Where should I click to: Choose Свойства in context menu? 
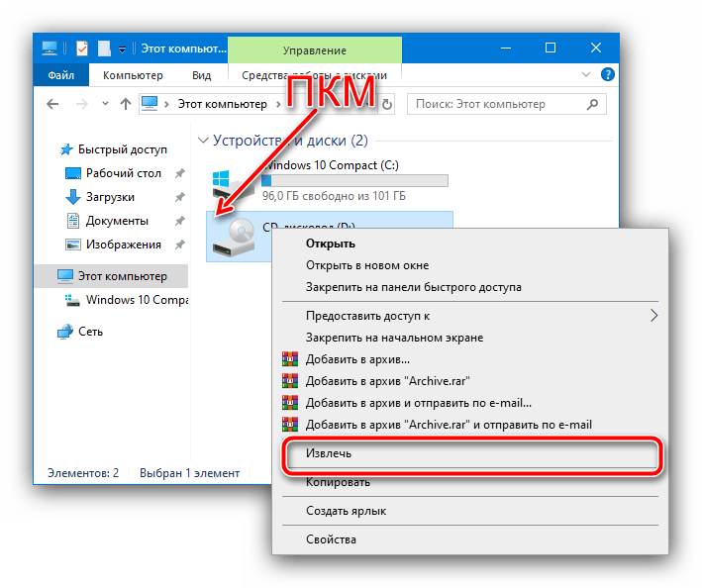click(470, 539)
